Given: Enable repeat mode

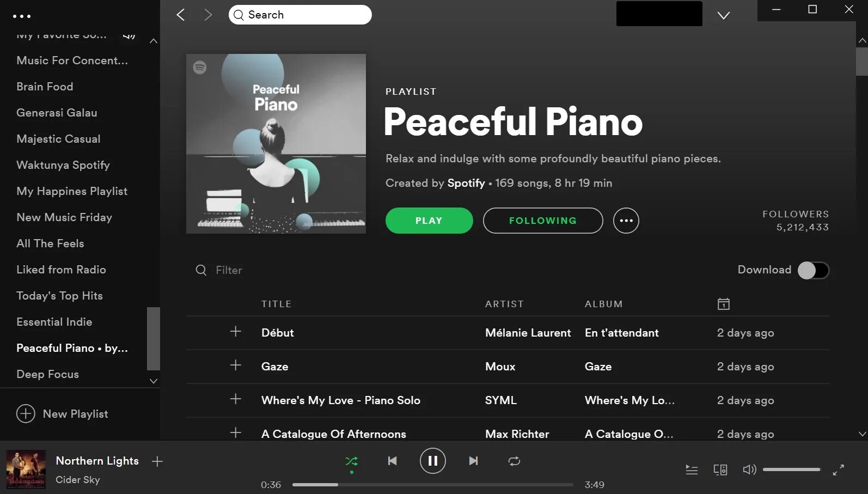Looking at the screenshot, I should (x=514, y=461).
